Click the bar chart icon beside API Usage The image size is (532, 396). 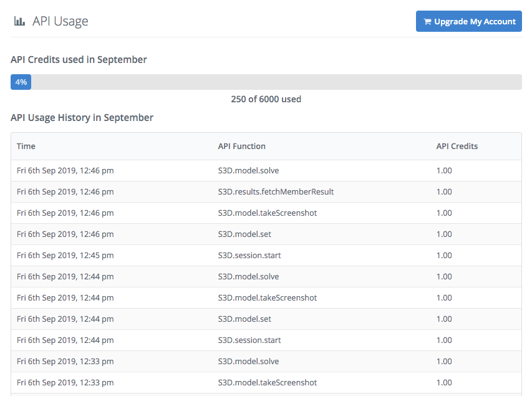pyautogui.click(x=19, y=21)
